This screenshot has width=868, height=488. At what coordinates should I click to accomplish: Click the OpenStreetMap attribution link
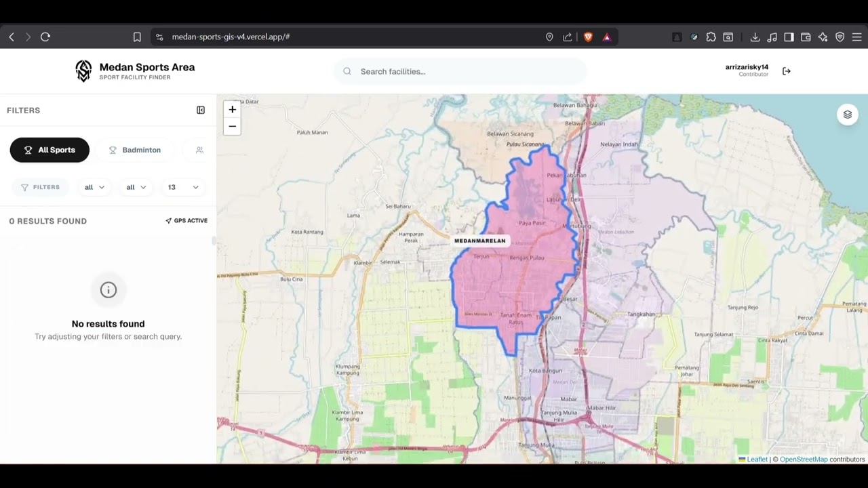[x=804, y=460]
